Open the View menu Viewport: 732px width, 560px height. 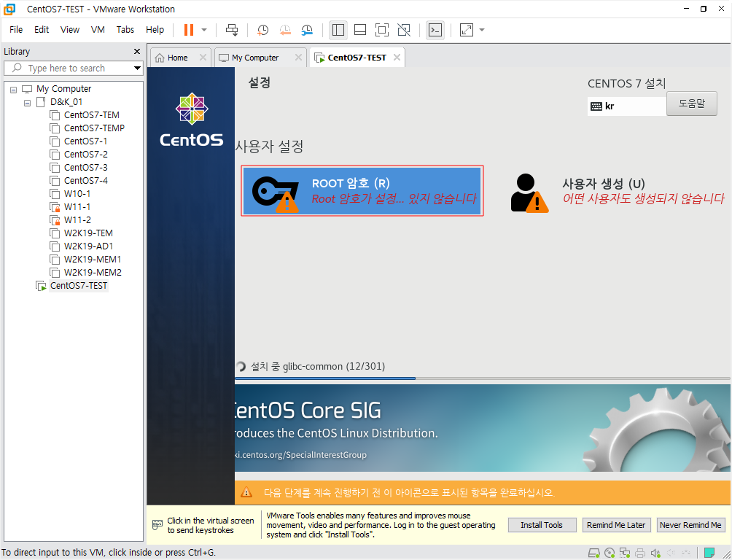click(70, 29)
